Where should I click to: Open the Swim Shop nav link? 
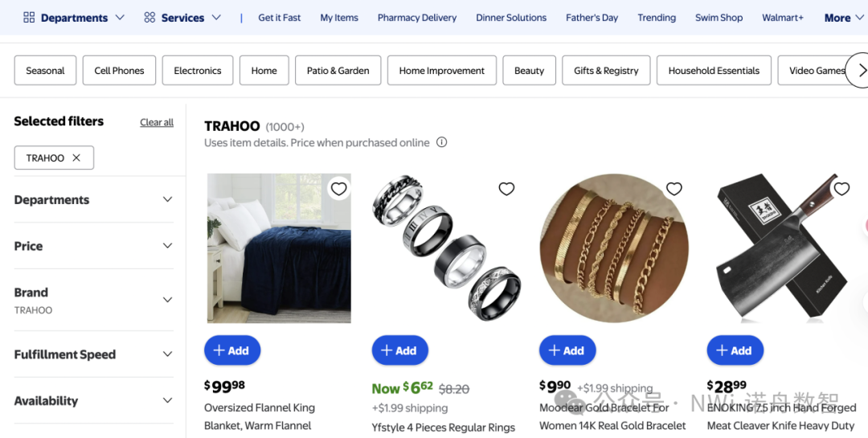tap(719, 18)
